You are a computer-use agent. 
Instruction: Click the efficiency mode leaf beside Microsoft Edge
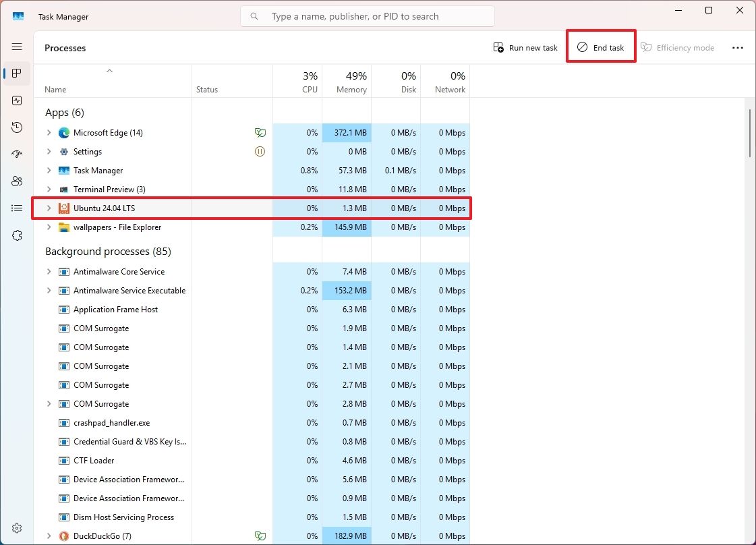pyautogui.click(x=260, y=132)
